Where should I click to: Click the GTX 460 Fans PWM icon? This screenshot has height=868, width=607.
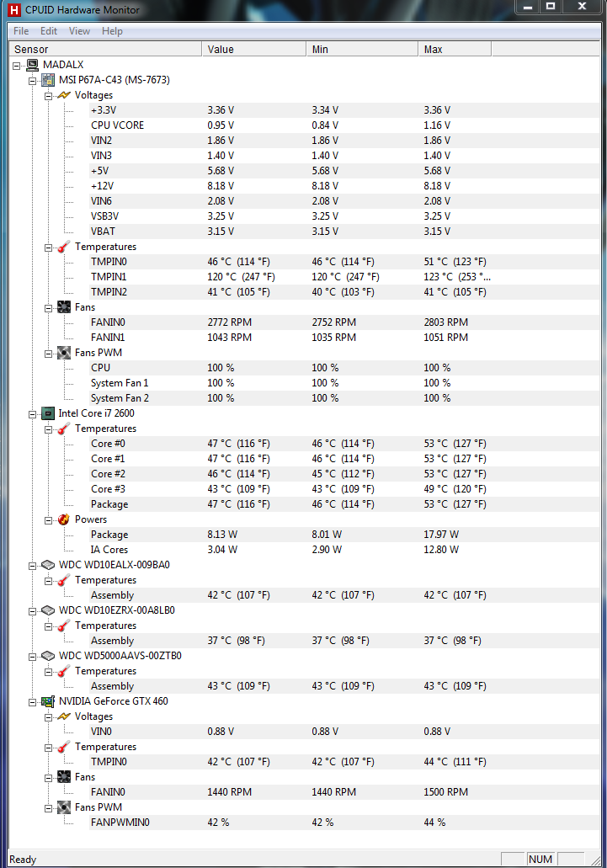[64, 807]
